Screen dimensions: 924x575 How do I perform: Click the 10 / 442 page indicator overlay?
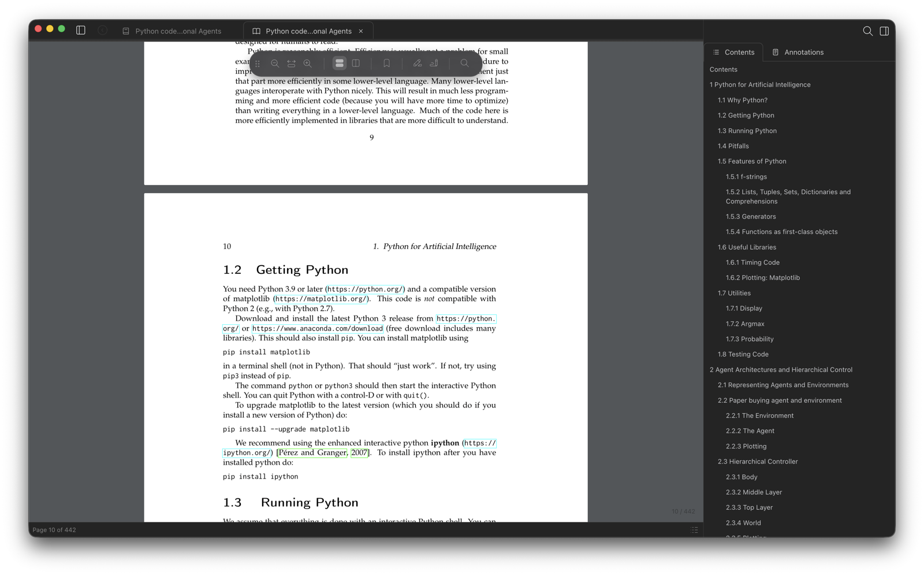(x=683, y=511)
